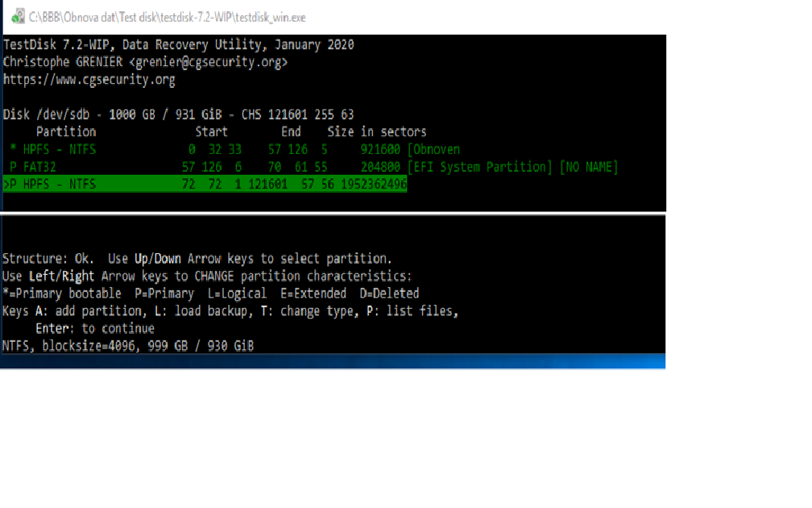The width and height of the screenshot is (812, 508).
Task: Click 'A: add partition' key hint
Action: point(91,311)
